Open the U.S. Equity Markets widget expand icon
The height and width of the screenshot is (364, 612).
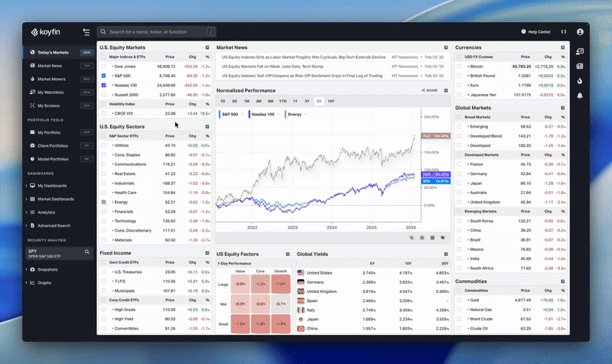207,47
